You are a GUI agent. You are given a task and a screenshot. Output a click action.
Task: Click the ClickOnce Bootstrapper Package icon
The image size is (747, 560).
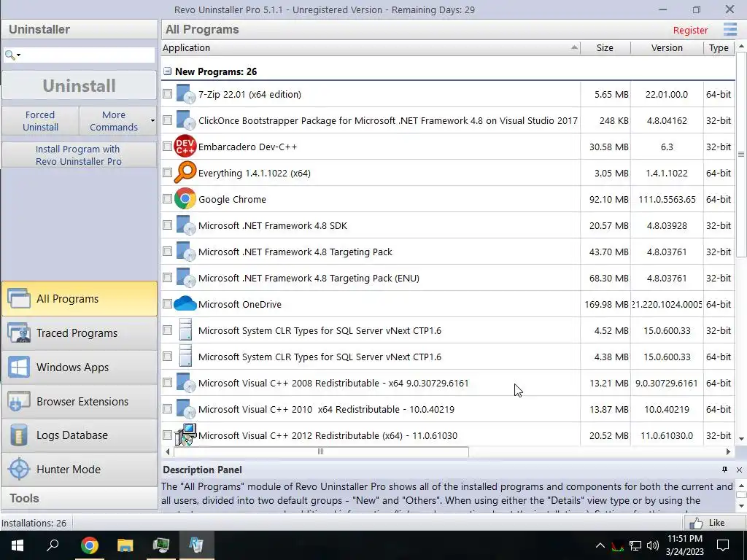click(185, 120)
